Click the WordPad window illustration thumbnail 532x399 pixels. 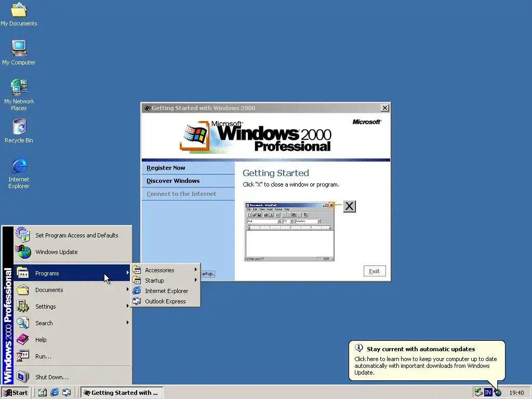pos(289,232)
